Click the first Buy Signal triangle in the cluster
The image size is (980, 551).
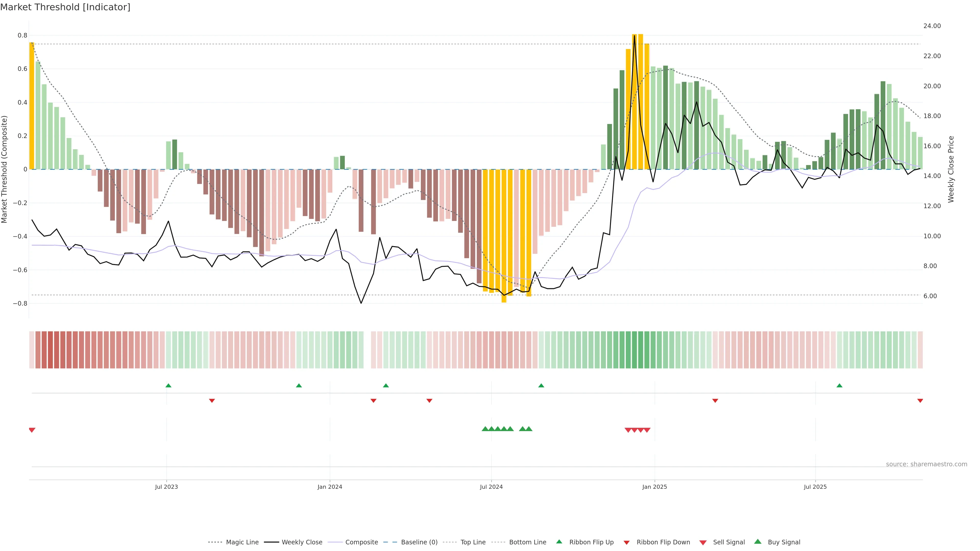tap(485, 429)
